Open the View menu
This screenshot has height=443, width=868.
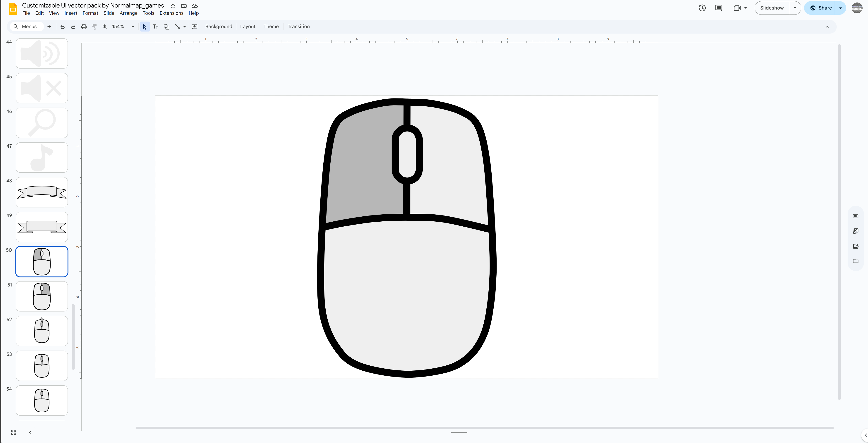click(x=54, y=13)
